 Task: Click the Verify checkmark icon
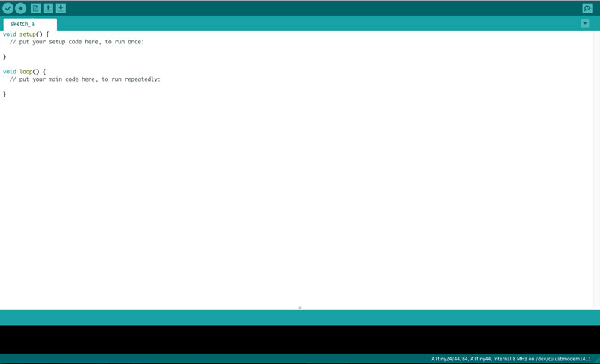click(x=8, y=8)
